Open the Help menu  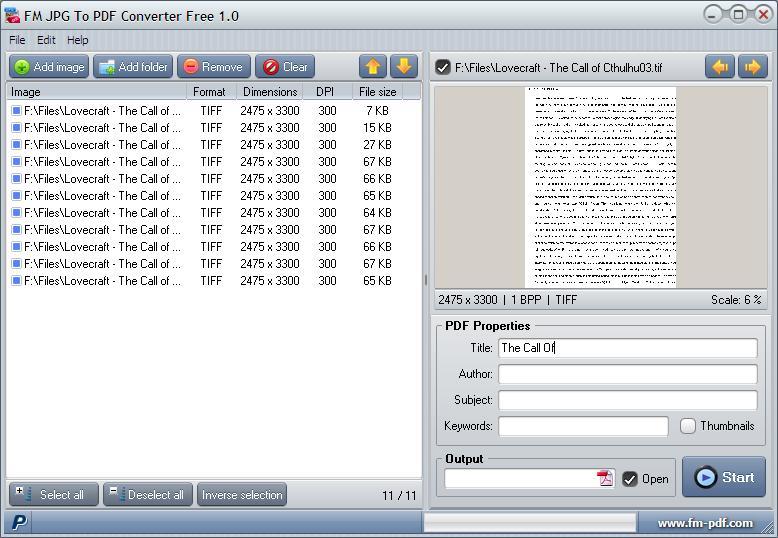[x=77, y=40]
